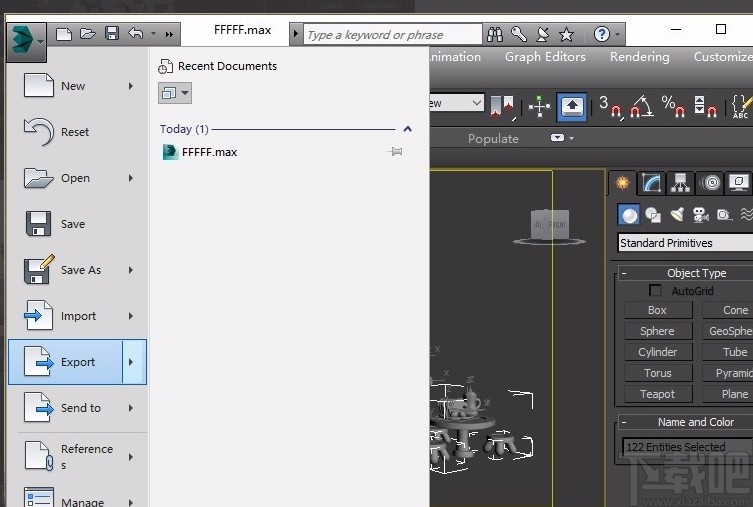753x507 pixels.
Task: Toggle 3D Snaps icon
Action: [610, 107]
